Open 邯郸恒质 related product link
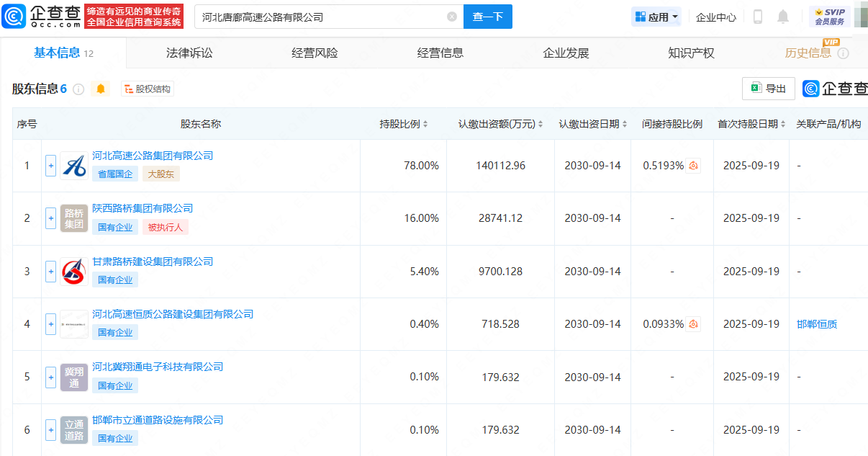 pyautogui.click(x=817, y=324)
